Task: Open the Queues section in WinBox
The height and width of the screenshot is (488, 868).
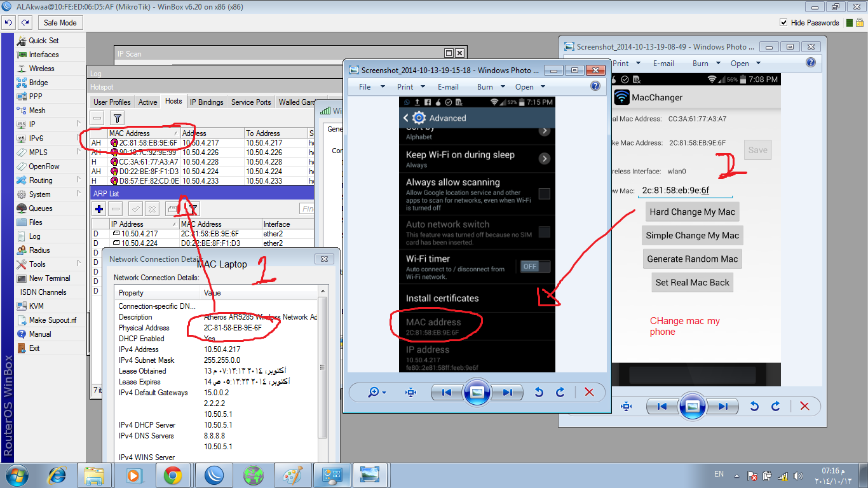Action: point(40,208)
